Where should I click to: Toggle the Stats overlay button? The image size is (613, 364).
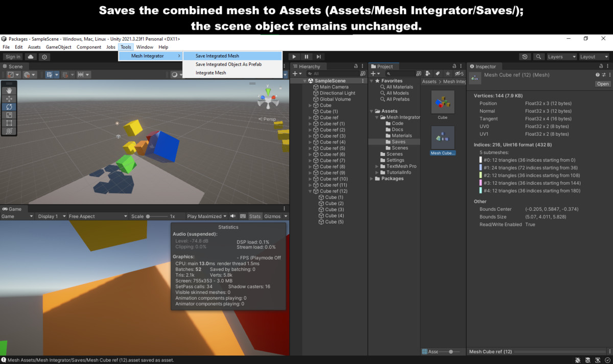coord(255,216)
